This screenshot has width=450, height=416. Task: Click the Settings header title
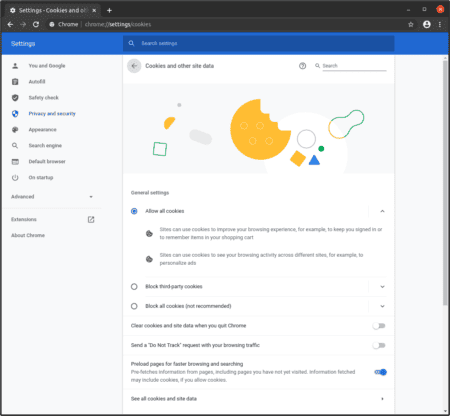coord(23,44)
